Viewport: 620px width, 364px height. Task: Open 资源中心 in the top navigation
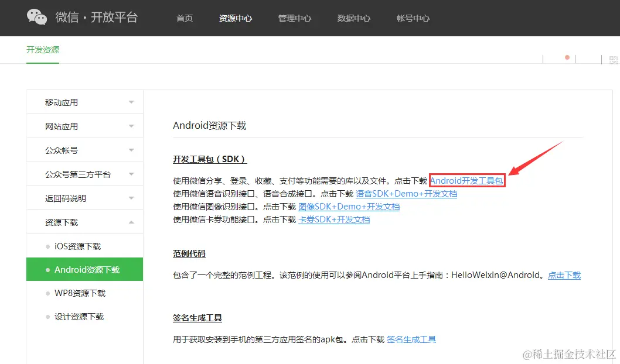click(235, 18)
